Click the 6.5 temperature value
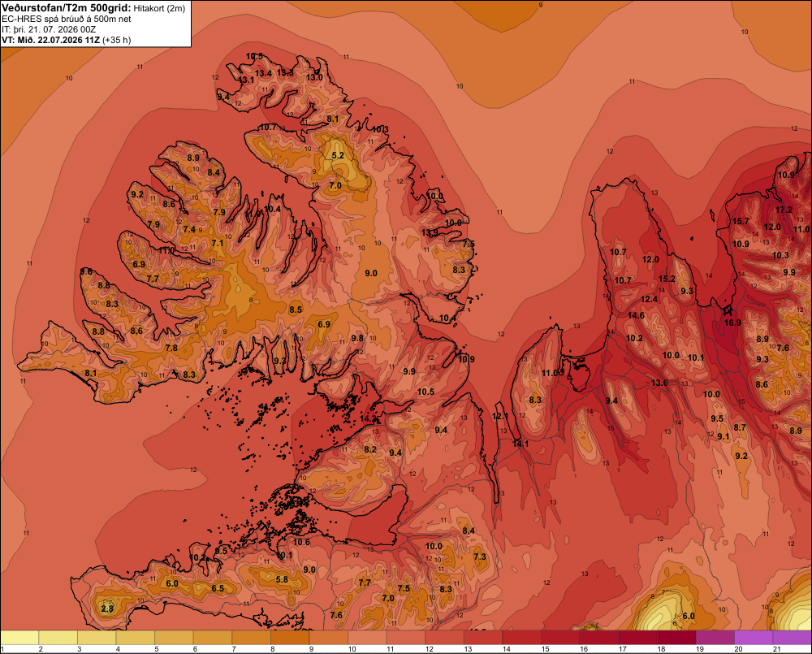This screenshot has width=812, height=654. pos(218,588)
